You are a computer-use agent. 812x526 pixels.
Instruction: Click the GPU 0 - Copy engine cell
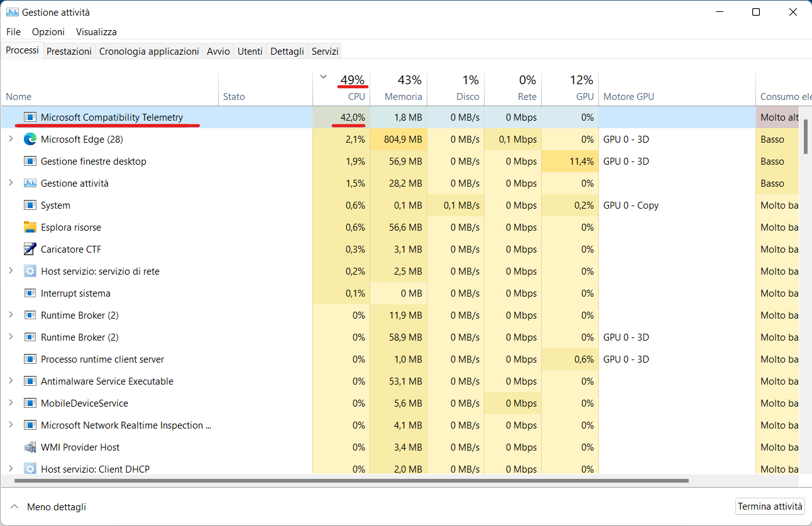[677, 205]
